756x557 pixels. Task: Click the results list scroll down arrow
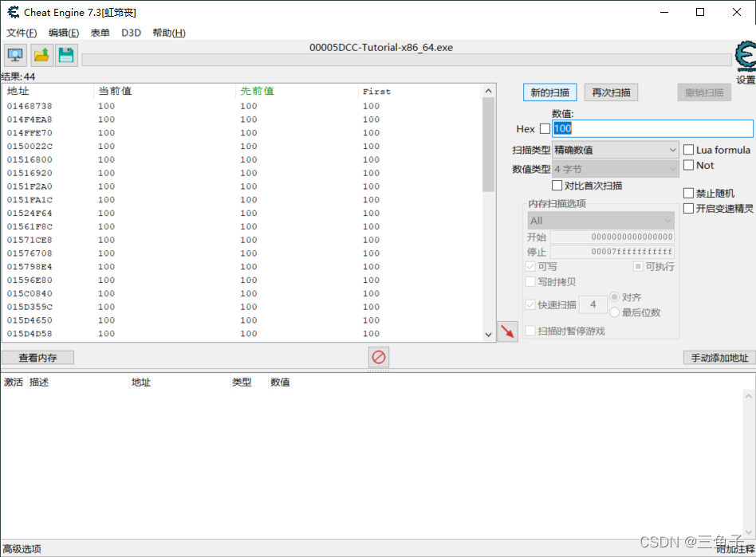point(488,335)
